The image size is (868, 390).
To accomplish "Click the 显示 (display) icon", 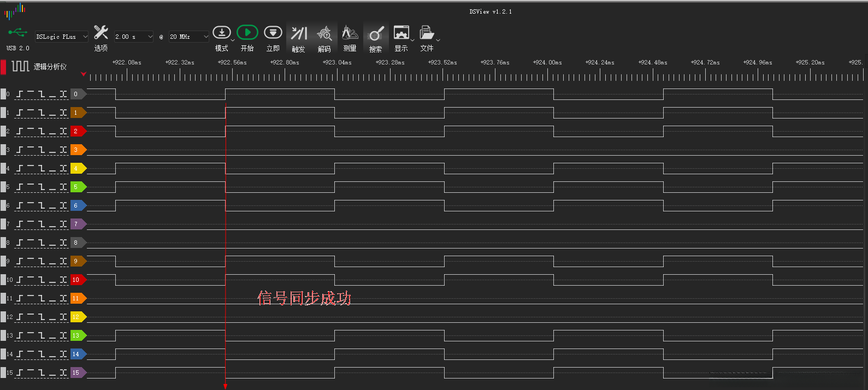I will point(401,32).
